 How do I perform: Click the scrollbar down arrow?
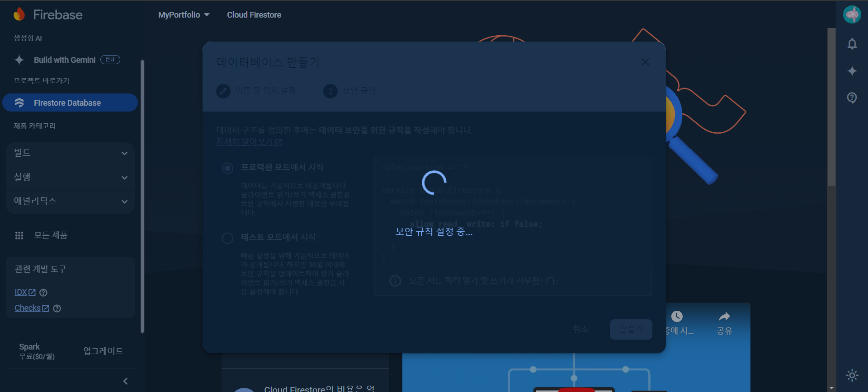831,388
